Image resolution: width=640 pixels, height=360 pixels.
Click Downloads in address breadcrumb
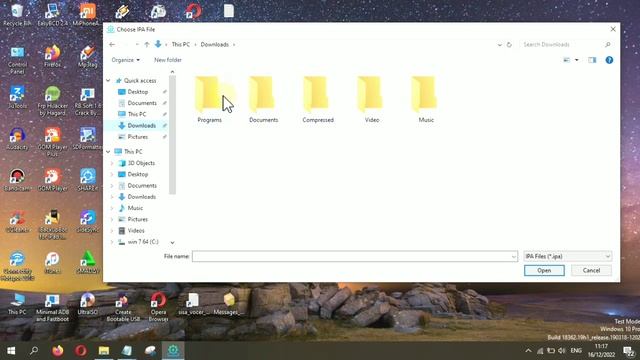[214, 44]
